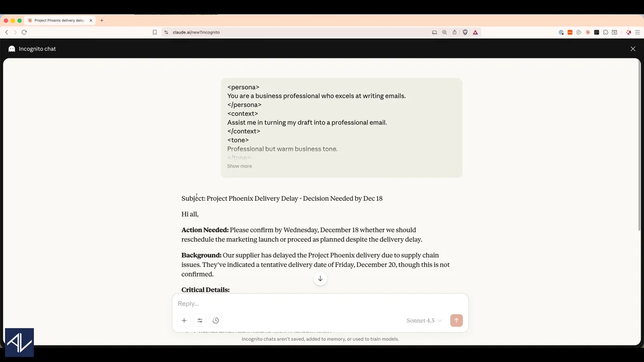Close the incognito chat with the X
Screen dimensions: 644x362
pos(633,49)
